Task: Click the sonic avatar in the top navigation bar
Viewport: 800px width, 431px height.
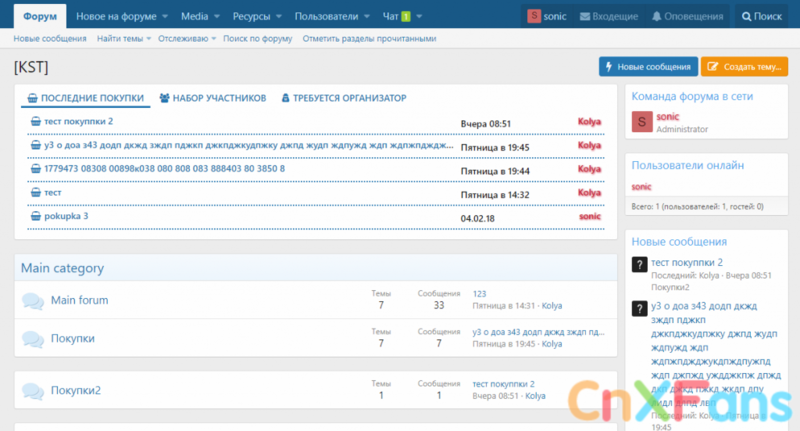Action: click(x=535, y=17)
